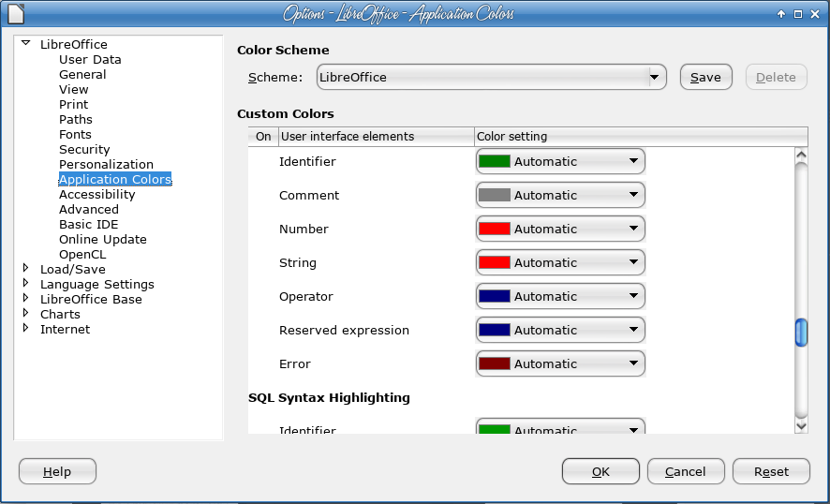
Task: Expand the Load/Save tree node
Action: (x=25, y=268)
